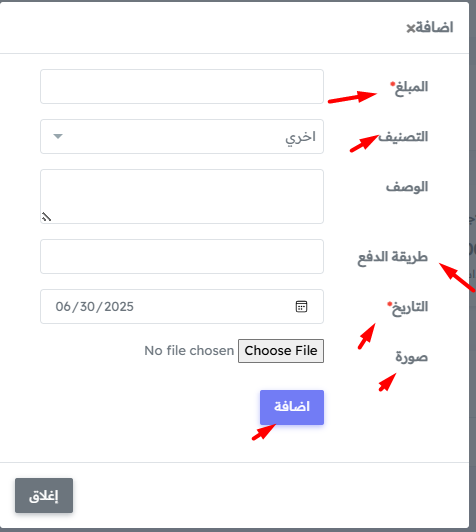Click the dropdown arrow in التصنيف field
Screen dimensions: 476x532
[58, 136]
